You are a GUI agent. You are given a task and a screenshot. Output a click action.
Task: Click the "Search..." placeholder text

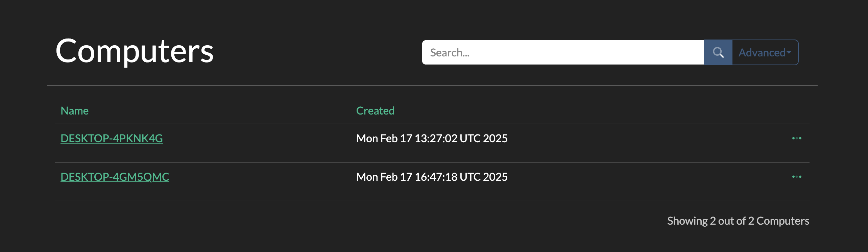(450, 53)
